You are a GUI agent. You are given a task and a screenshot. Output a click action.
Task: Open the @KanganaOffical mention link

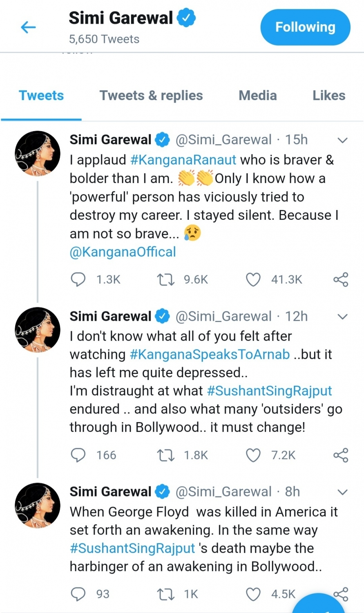pos(123,252)
